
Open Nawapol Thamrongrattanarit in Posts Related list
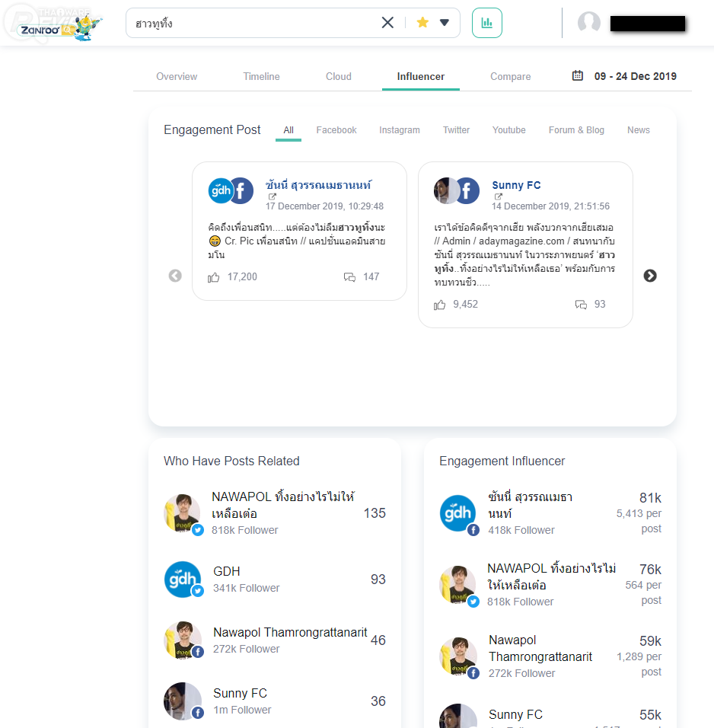[x=275, y=640]
